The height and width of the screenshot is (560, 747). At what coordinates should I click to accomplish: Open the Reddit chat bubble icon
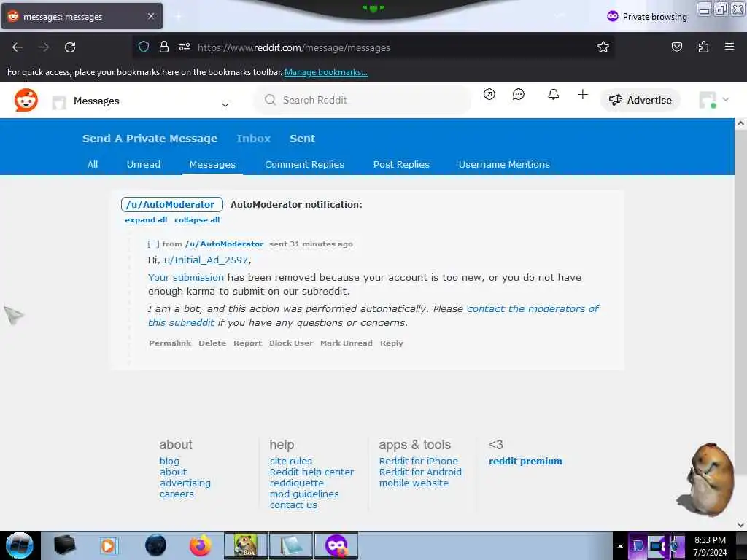tap(519, 94)
